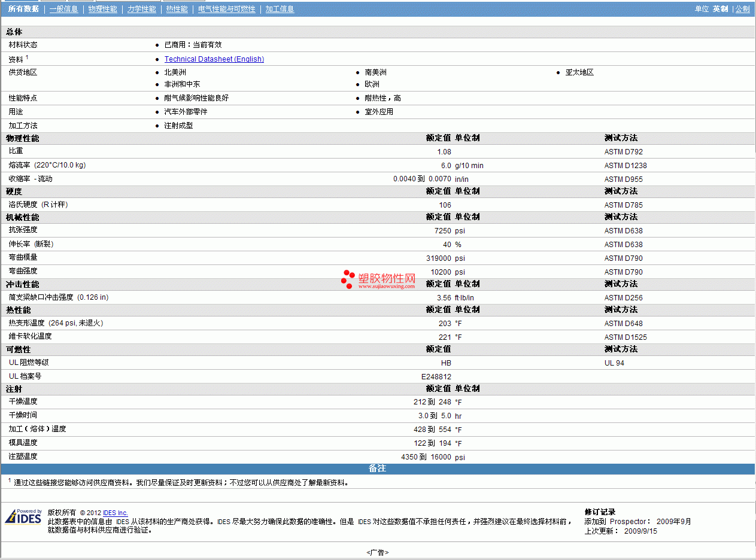Screen dimensions: 756x560
Task: Open the 所有数据 tab
Action: (x=23, y=9)
